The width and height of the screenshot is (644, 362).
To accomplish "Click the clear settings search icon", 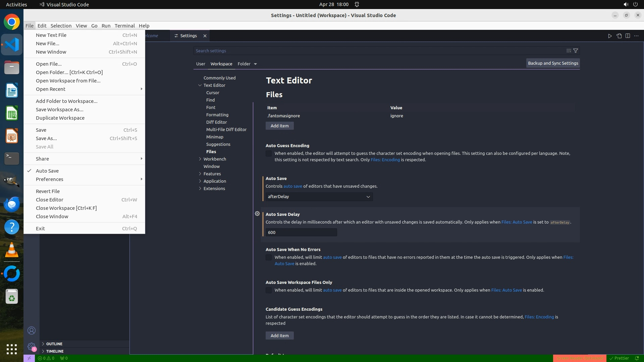I will tap(569, 51).
